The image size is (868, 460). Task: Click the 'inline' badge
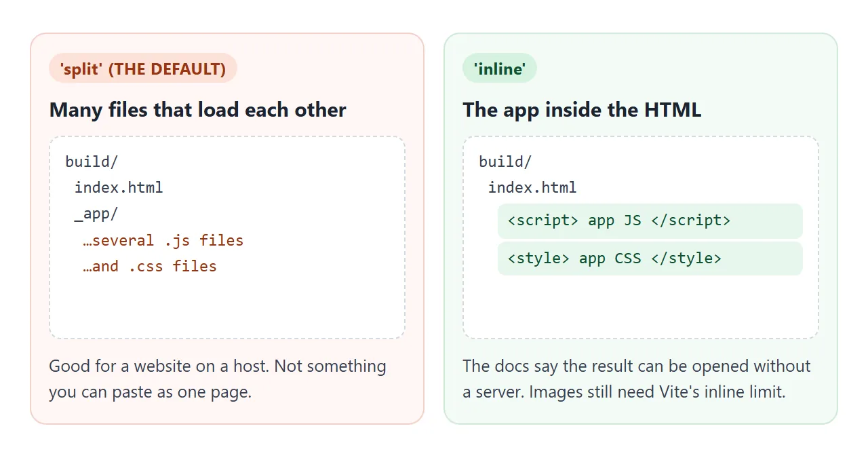point(500,69)
